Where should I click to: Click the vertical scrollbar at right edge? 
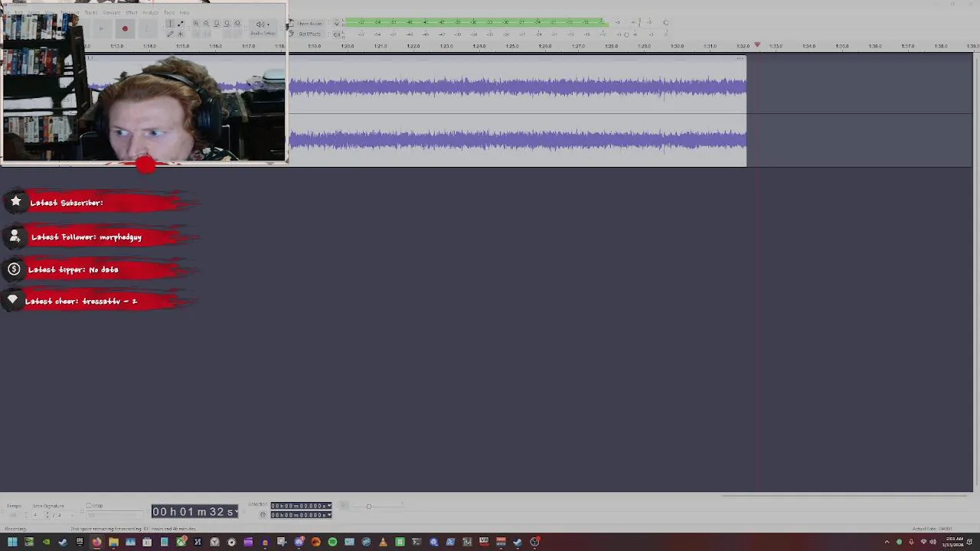976,272
